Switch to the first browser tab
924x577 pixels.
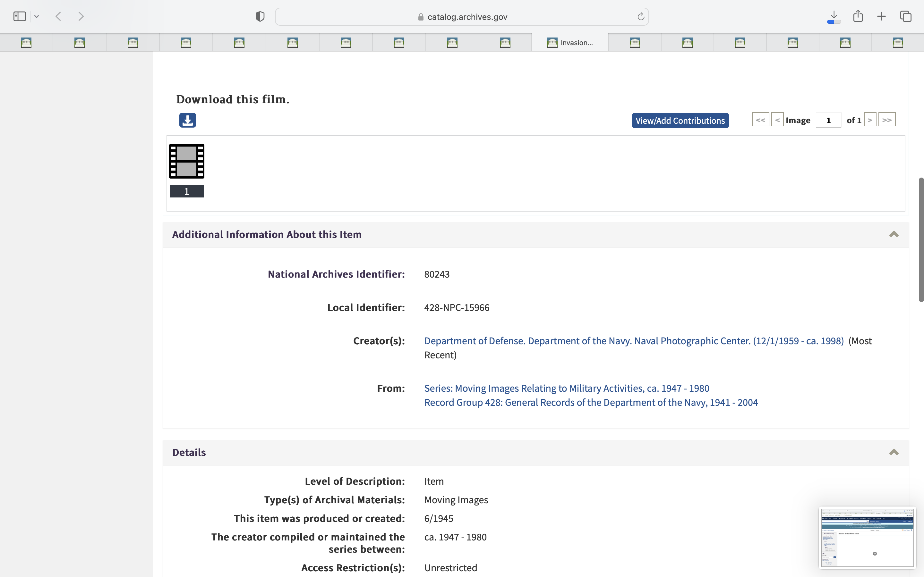[x=26, y=43]
